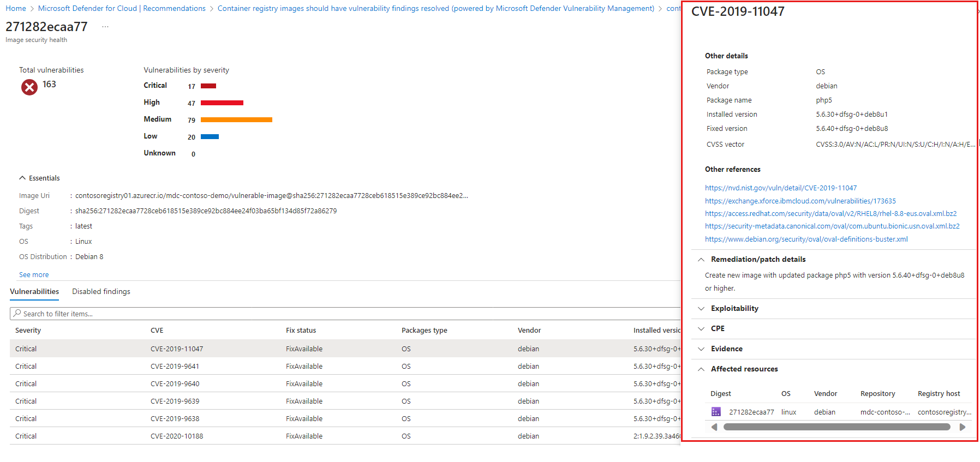Click the Fixed version value 5.6.40+dfsg-0+deb8u8
This screenshot has width=980, height=462.
(852, 129)
